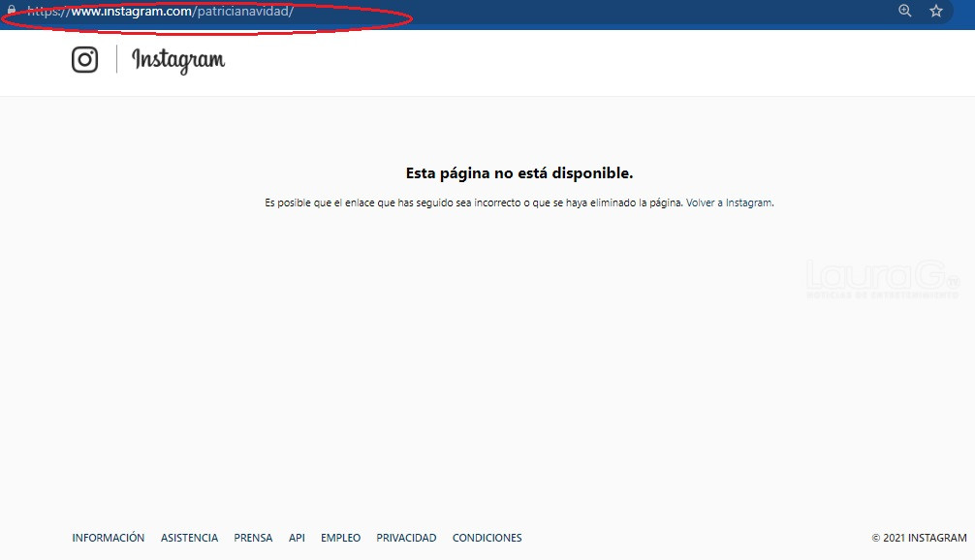Click the watermark subtitle under LauraG
This screenshot has height=560, width=975.
(x=882, y=295)
